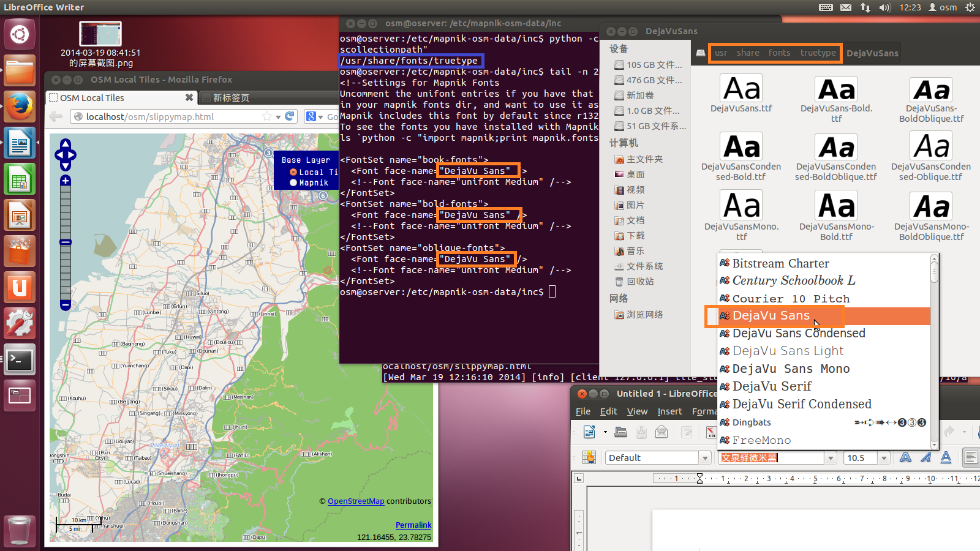980x551 pixels.
Task: Click the bookmark star in Firefox
Action: (267, 116)
